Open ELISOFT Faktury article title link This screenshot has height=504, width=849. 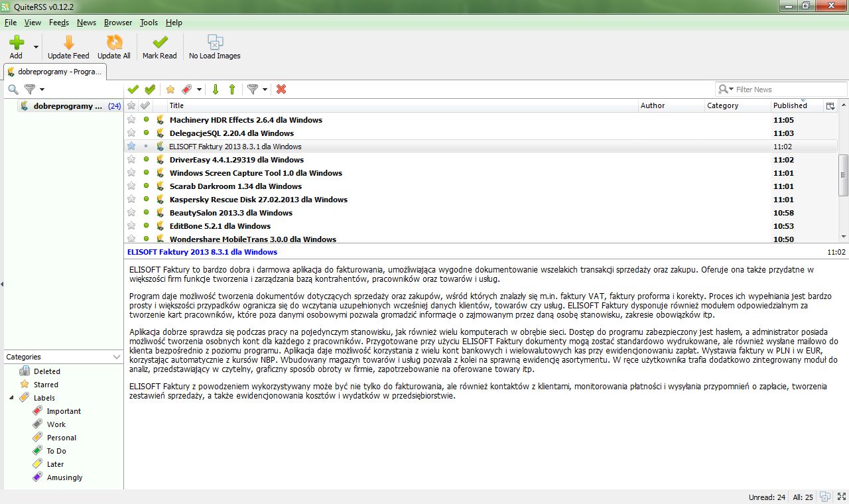click(202, 252)
